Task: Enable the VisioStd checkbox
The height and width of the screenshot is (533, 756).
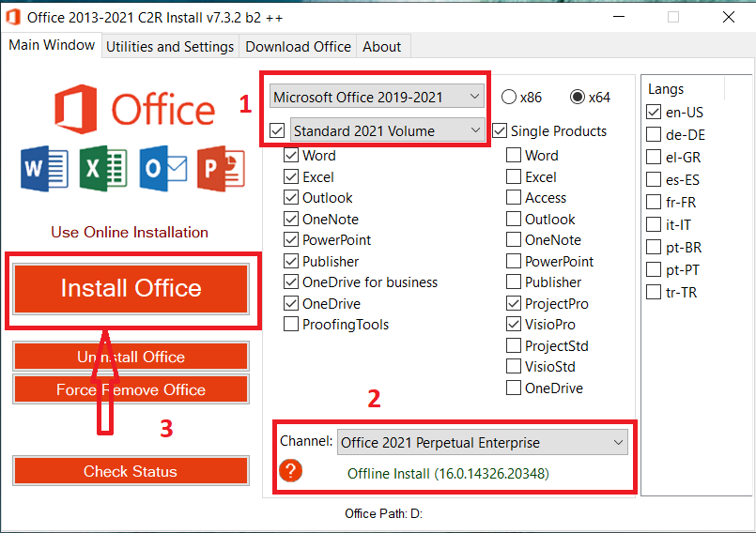Action: [x=514, y=367]
